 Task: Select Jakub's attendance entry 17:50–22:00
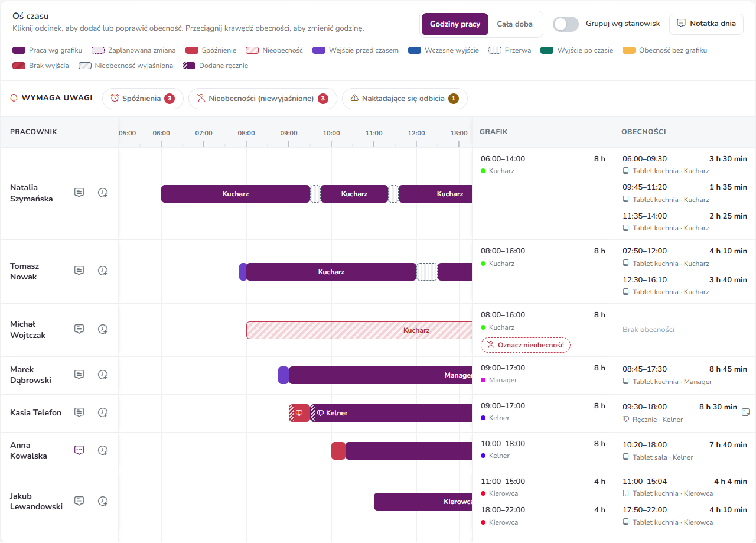point(685,515)
